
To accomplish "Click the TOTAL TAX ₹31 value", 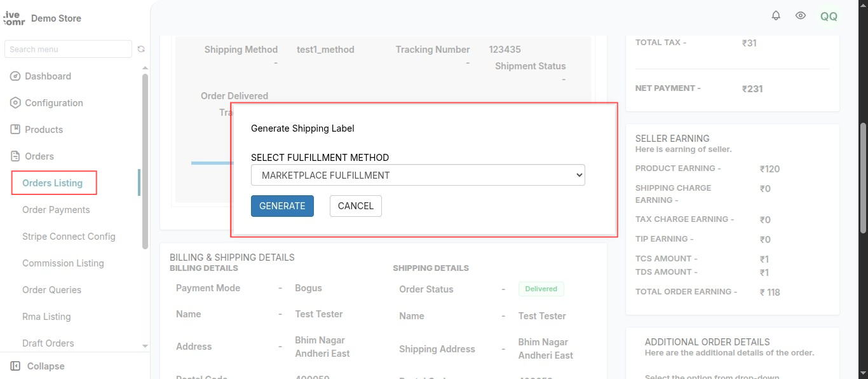I will [749, 43].
